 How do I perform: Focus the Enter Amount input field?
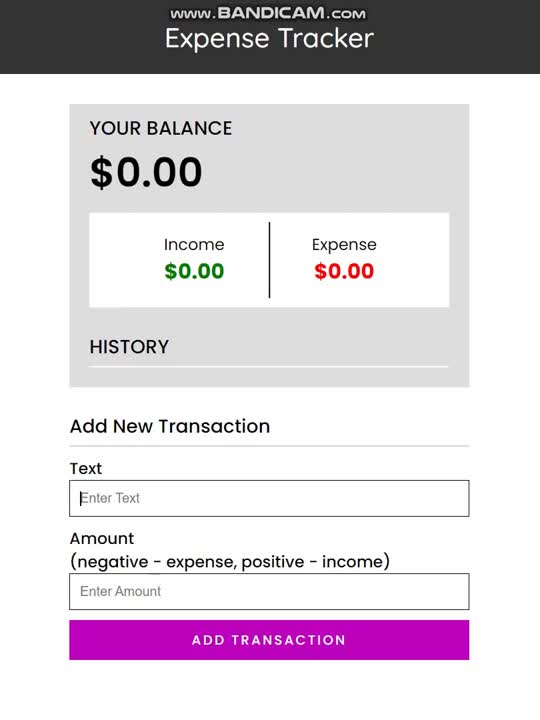pyautogui.click(x=269, y=591)
